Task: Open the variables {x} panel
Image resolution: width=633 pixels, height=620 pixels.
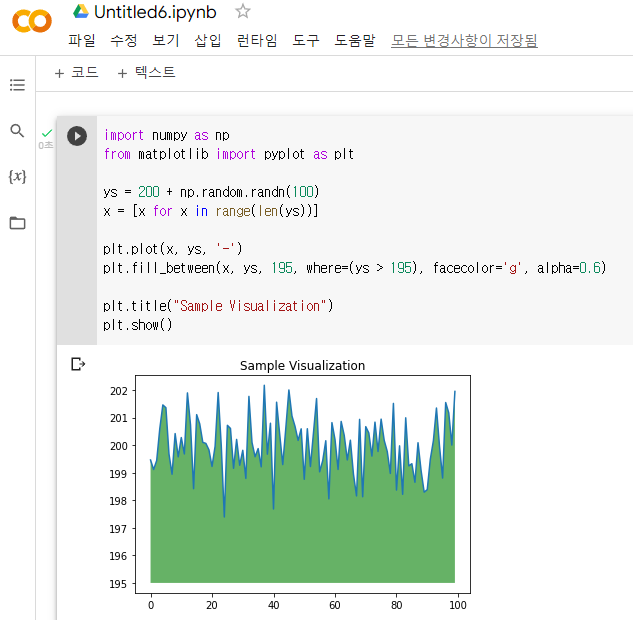Action: tap(17, 176)
